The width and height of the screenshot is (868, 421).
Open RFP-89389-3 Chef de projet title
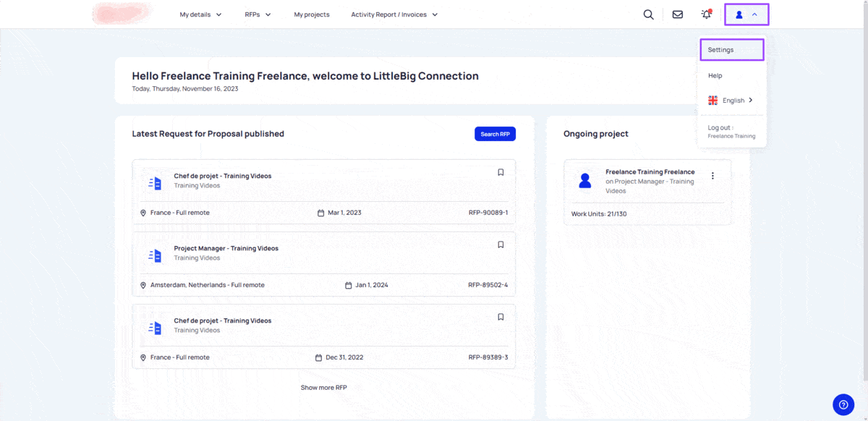click(223, 320)
